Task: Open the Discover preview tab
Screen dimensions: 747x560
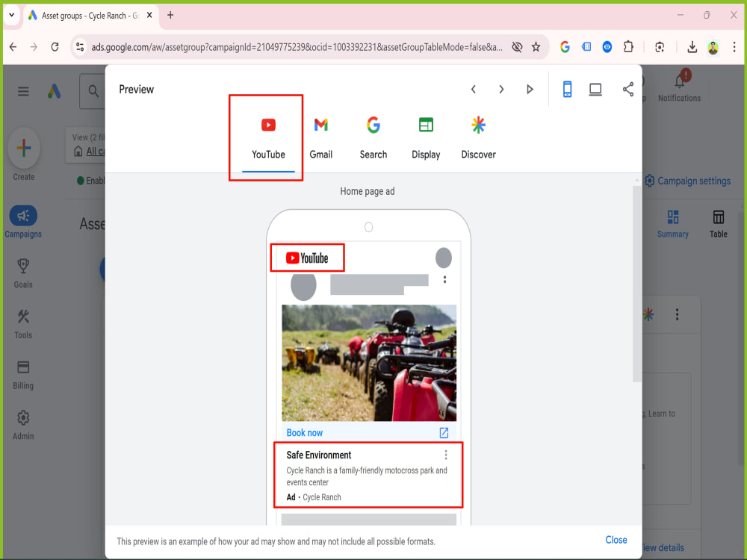Action: click(x=478, y=137)
